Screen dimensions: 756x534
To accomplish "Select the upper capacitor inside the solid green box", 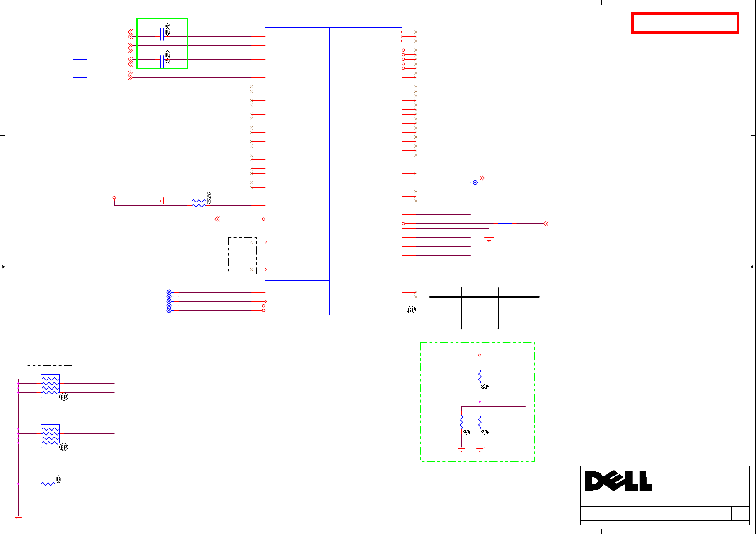I will 162,34.
